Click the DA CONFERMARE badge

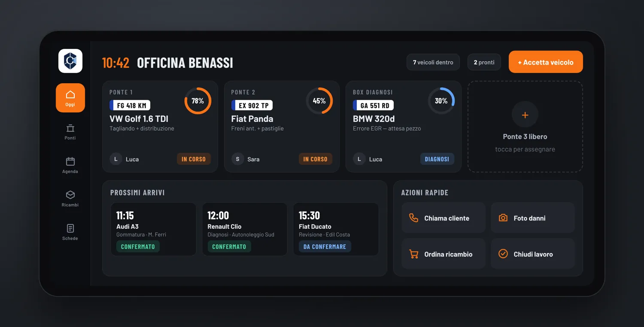(x=325, y=247)
